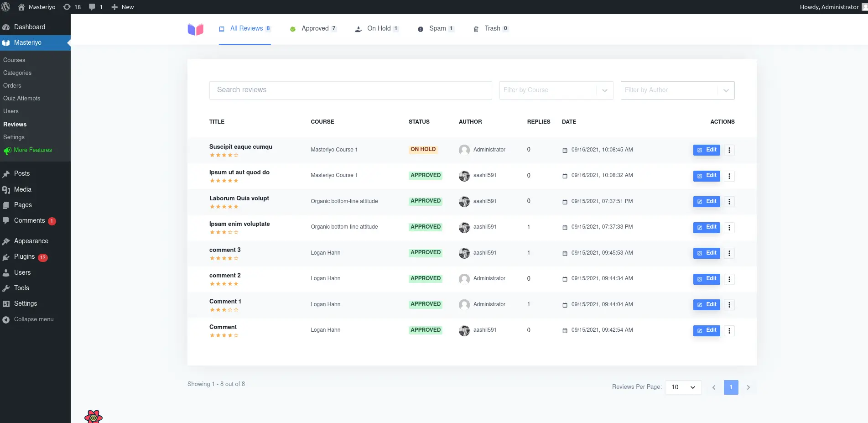Click the Search reviews input field
868x423 pixels.
[x=350, y=90]
